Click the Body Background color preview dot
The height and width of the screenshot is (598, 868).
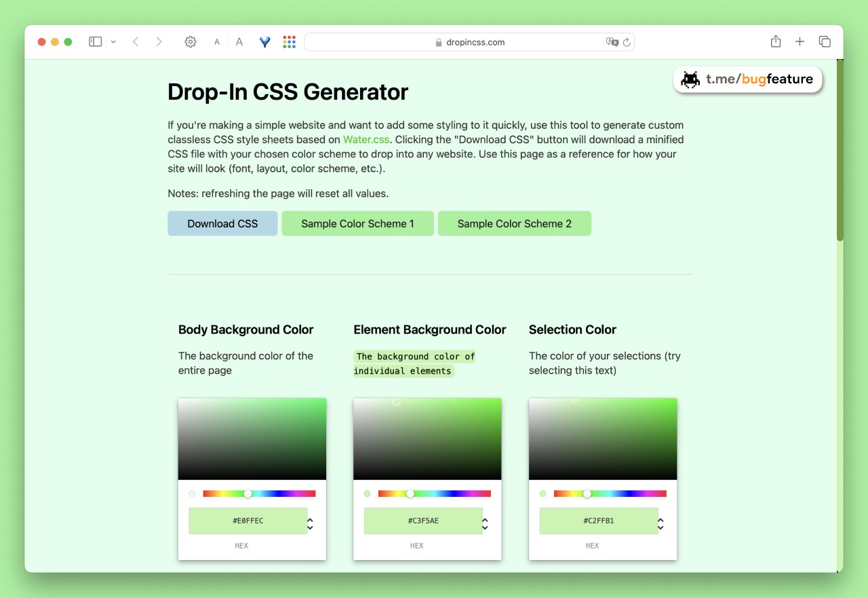coord(192,494)
